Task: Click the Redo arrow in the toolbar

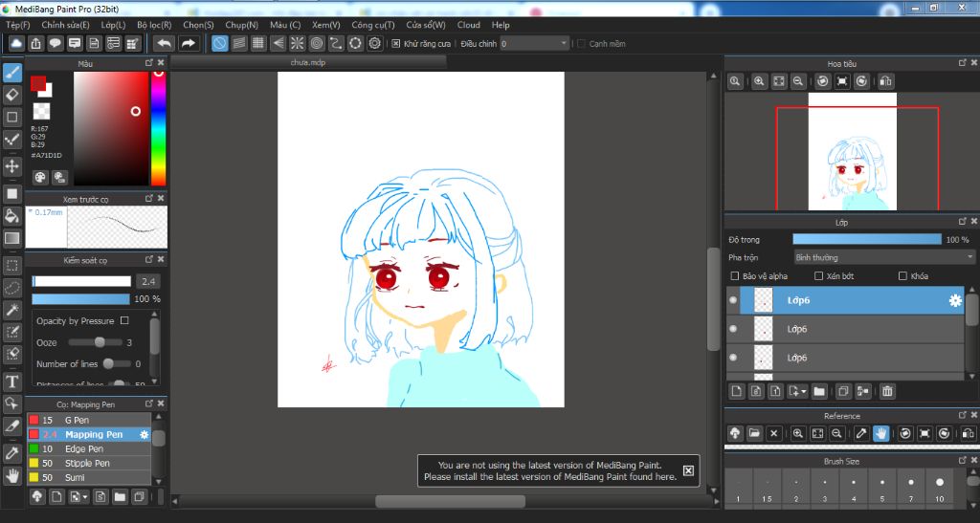Action: pyautogui.click(x=189, y=43)
